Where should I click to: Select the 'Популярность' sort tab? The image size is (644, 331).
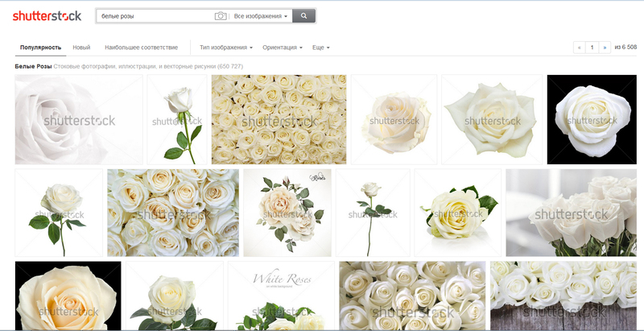coord(41,48)
